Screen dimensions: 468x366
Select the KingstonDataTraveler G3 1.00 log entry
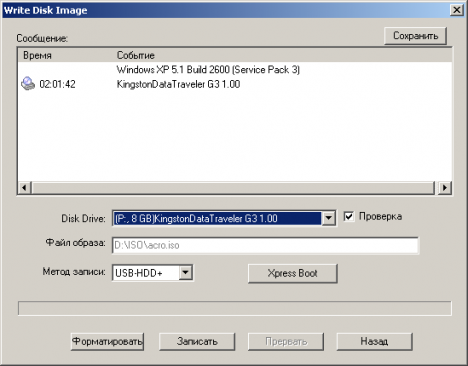click(x=178, y=84)
